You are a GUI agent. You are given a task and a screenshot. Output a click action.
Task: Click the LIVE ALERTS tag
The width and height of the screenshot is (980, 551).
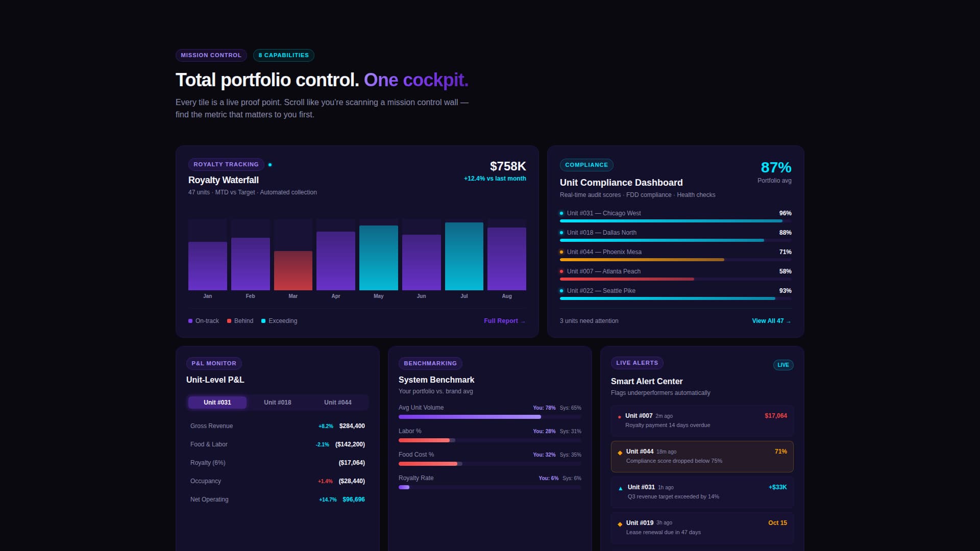pyautogui.click(x=637, y=363)
